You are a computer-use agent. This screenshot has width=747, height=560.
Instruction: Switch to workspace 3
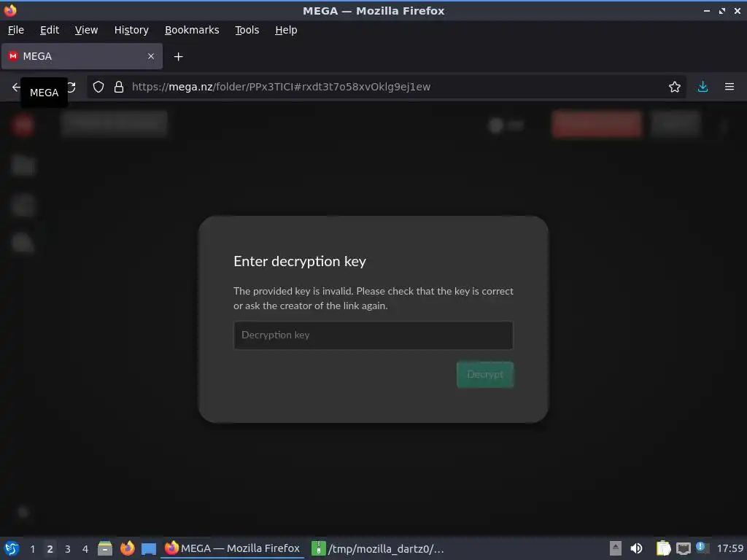pyautogui.click(x=68, y=549)
